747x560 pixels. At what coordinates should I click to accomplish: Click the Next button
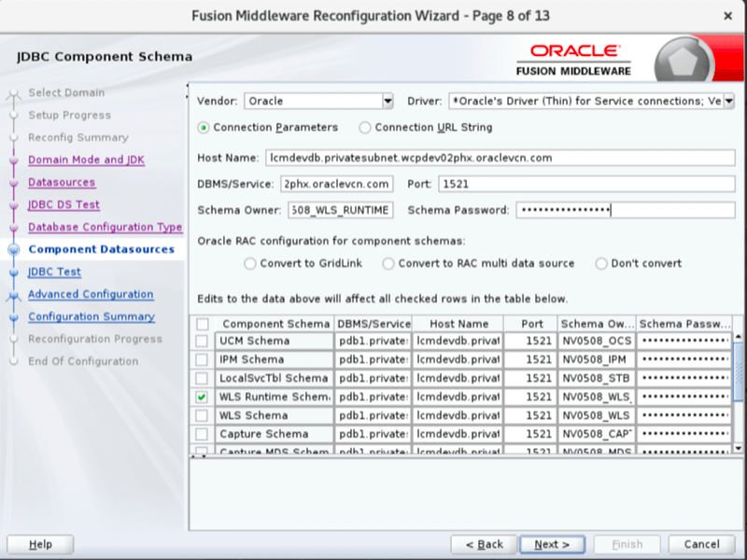click(552, 544)
